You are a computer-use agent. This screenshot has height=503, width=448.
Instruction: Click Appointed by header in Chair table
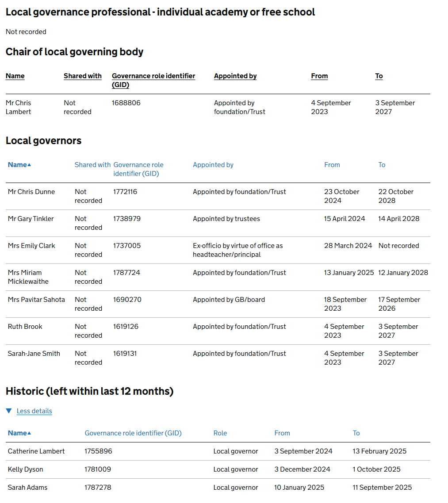coord(235,76)
